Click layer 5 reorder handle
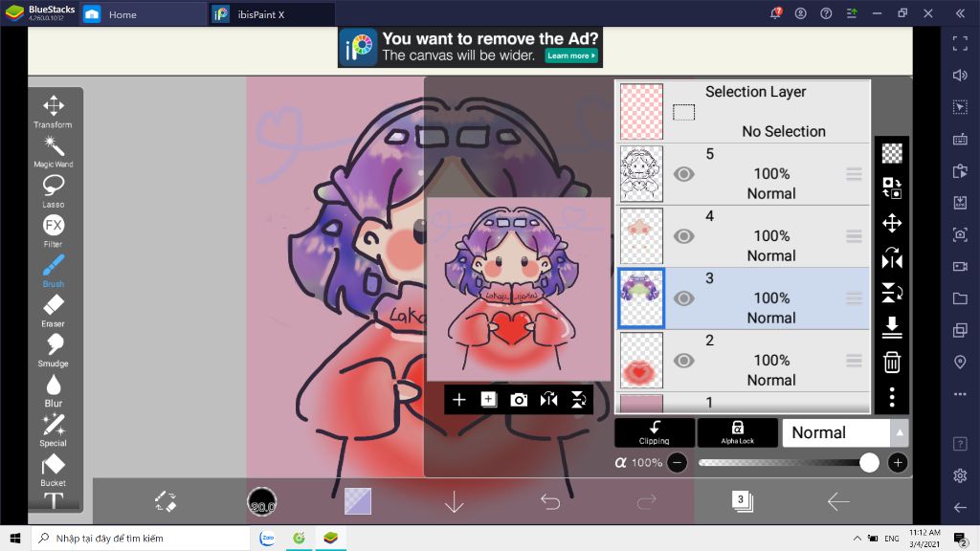This screenshot has height=551, width=980. [854, 174]
